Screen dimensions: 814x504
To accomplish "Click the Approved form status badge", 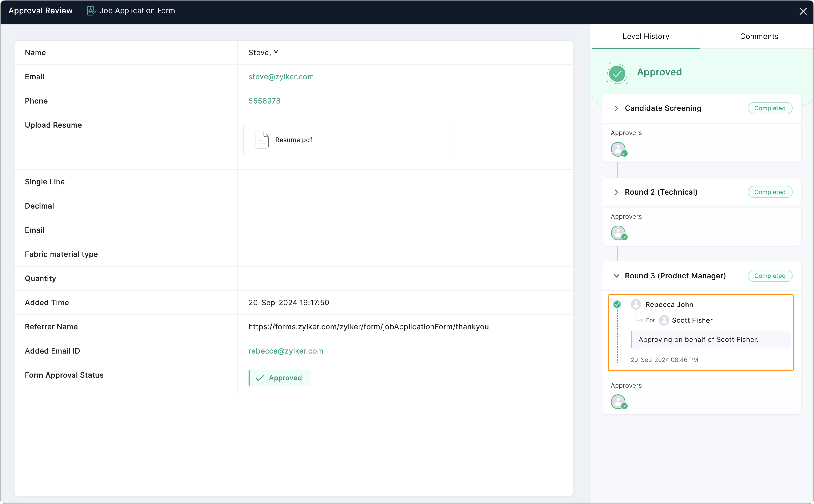I will [x=280, y=378].
